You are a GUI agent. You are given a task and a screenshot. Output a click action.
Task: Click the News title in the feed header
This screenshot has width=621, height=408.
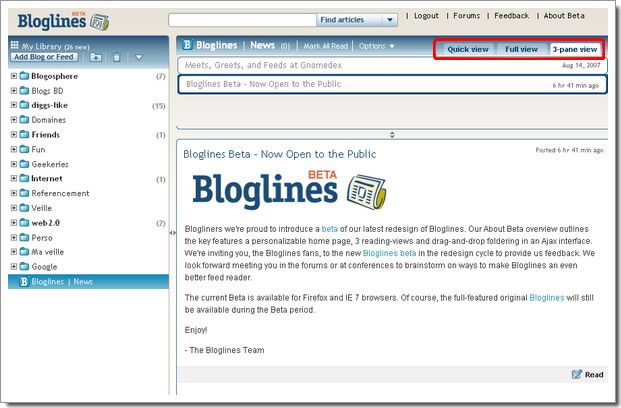tap(262, 45)
